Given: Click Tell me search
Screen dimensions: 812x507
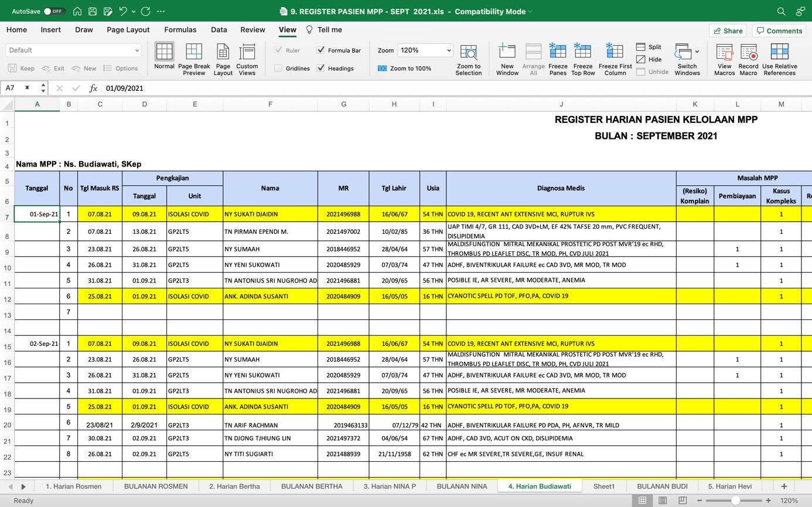Looking at the screenshot, I should pos(324,30).
